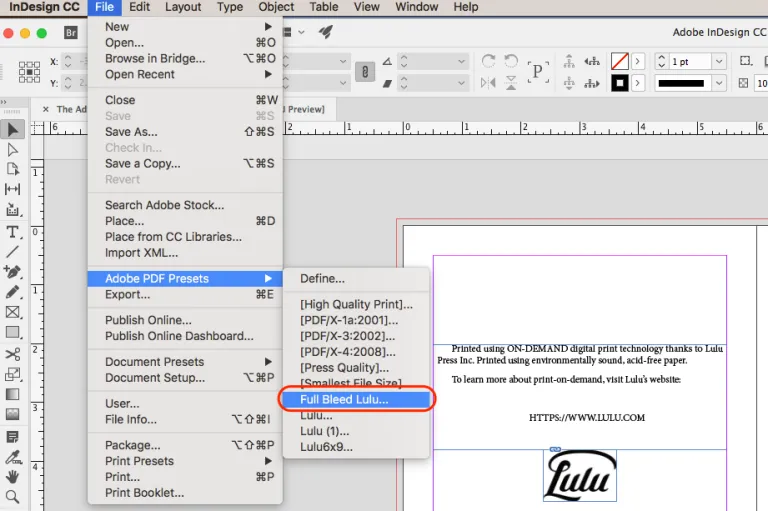Click Export... in File menu

tap(185, 294)
